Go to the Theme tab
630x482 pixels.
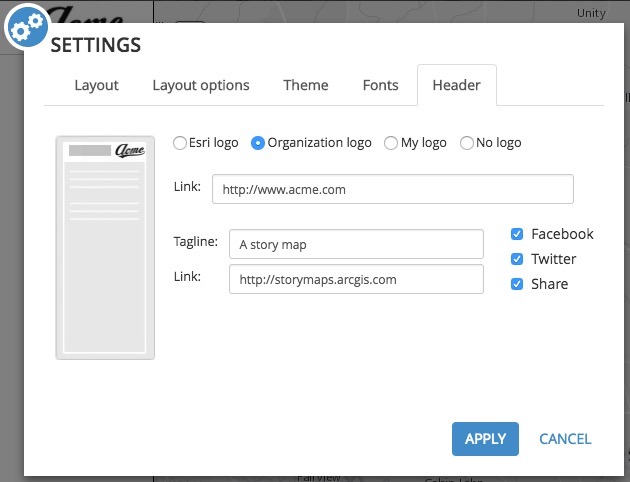coord(306,85)
